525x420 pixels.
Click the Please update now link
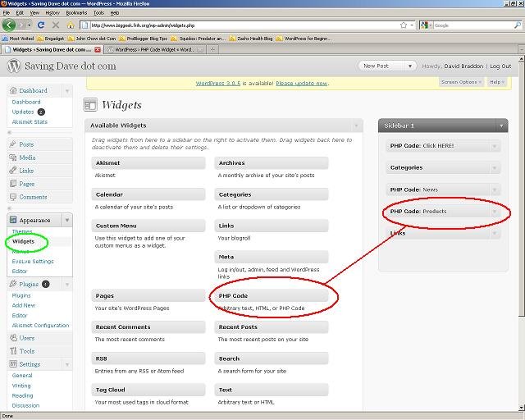click(302, 84)
